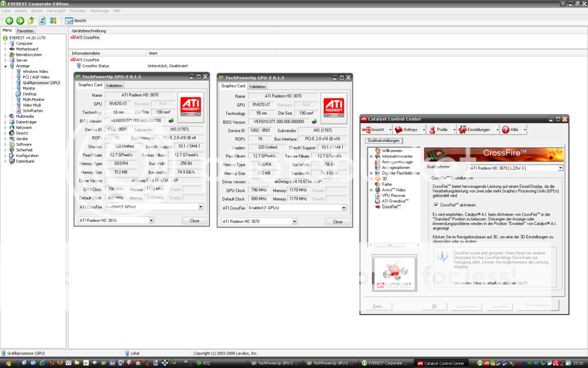Expand the Motherboard node in the EVEREST tree
This screenshot has width=588, height=368.
(5, 49)
